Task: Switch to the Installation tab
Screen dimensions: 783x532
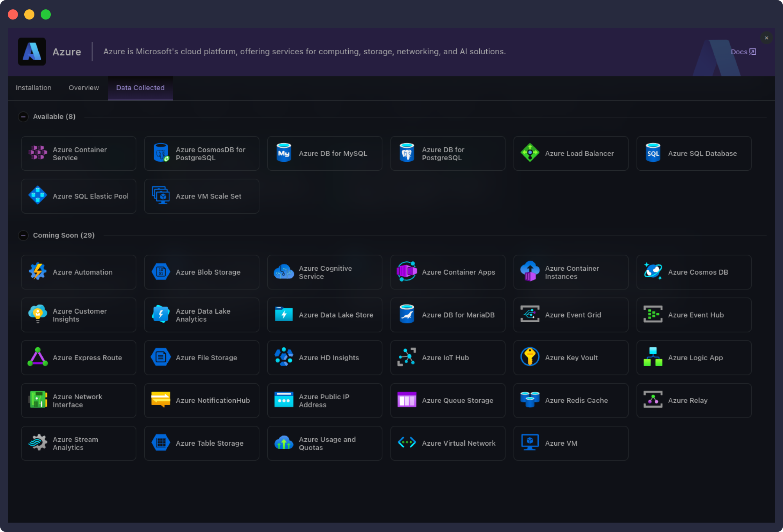Action: 33,88
